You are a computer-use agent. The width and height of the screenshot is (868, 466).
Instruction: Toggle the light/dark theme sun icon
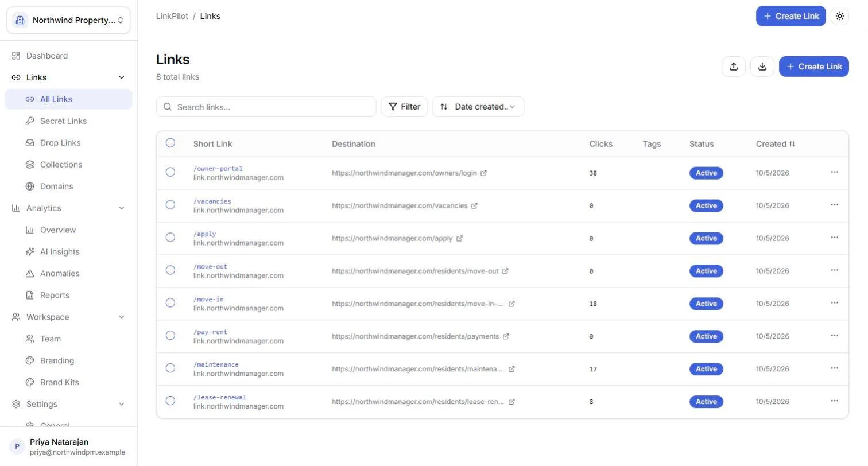point(840,16)
